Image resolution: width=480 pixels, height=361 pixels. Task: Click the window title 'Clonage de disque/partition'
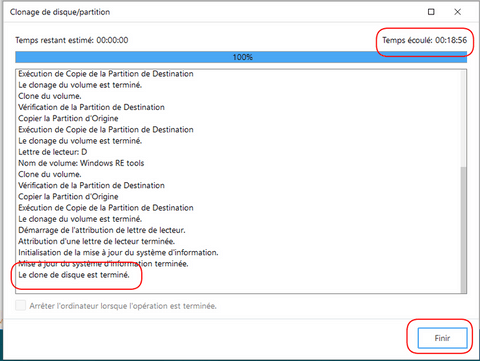click(x=60, y=12)
